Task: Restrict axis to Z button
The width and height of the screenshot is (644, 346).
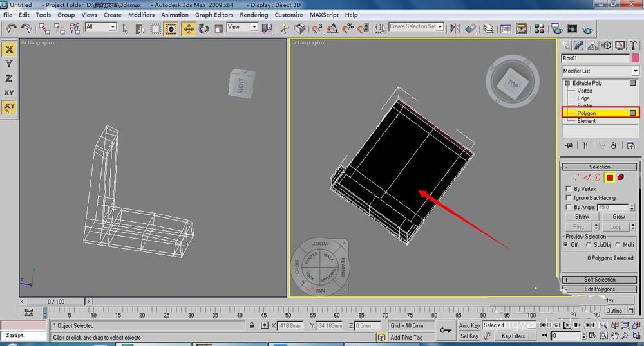Action: pos(9,78)
